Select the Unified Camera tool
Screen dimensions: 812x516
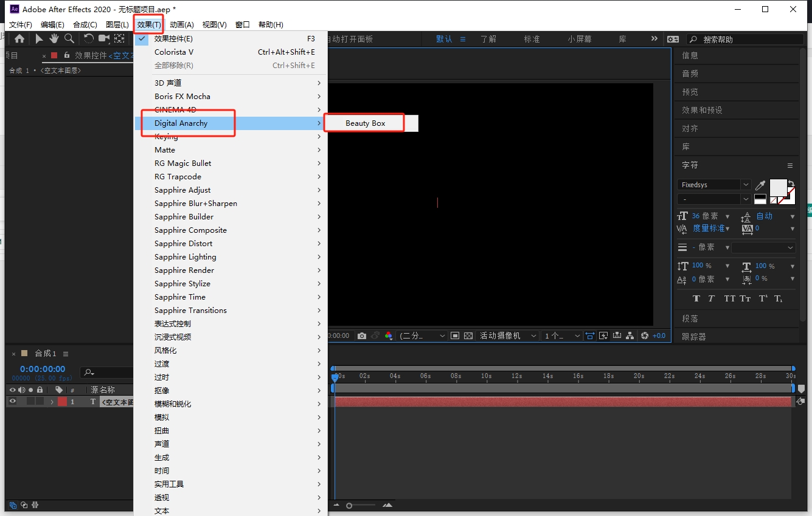[104, 39]
